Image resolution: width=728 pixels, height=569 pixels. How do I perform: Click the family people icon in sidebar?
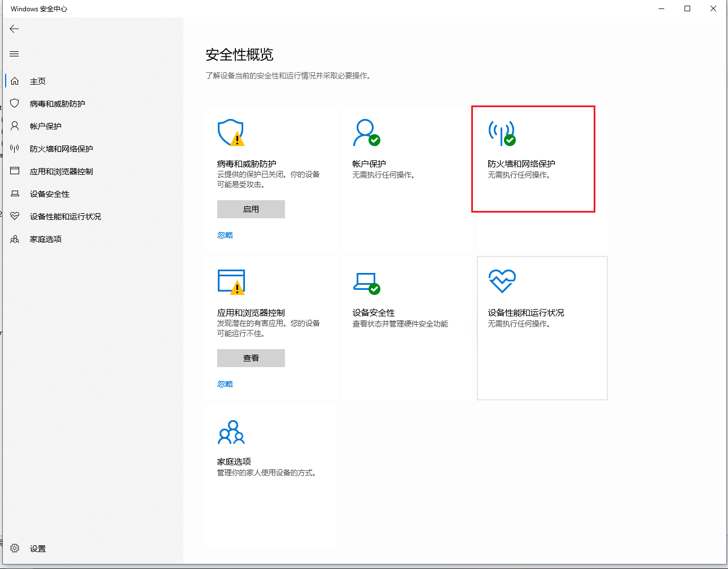tap(15, 239)
